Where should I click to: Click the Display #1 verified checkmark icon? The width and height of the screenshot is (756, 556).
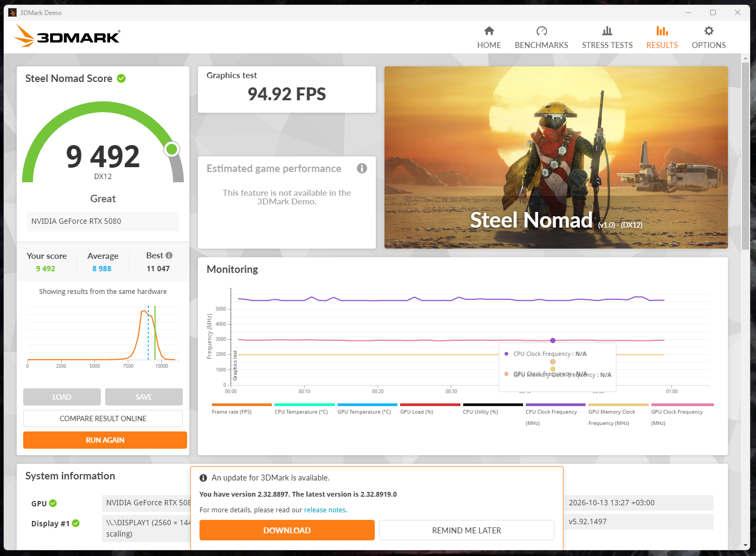tap(75, 523)
